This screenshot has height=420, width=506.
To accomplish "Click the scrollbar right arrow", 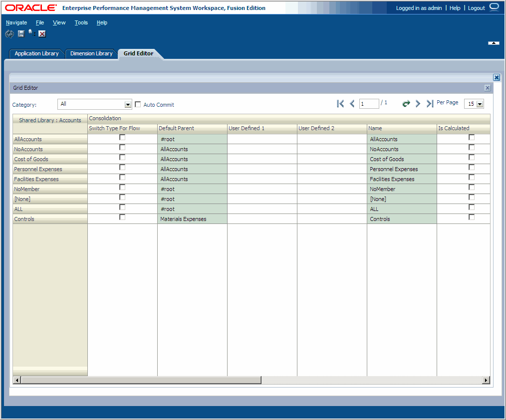I will (486, 380).
